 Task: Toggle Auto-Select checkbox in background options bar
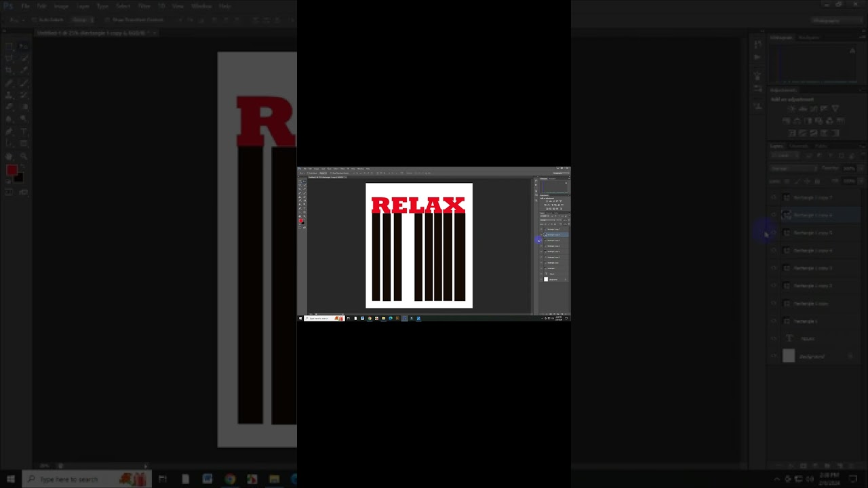(x=33, y=20)
